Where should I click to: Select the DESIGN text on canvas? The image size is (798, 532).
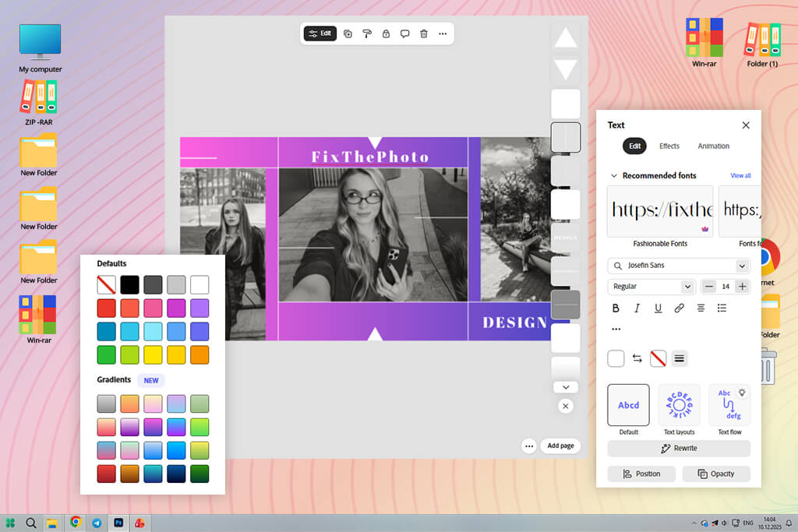point(514,322)
